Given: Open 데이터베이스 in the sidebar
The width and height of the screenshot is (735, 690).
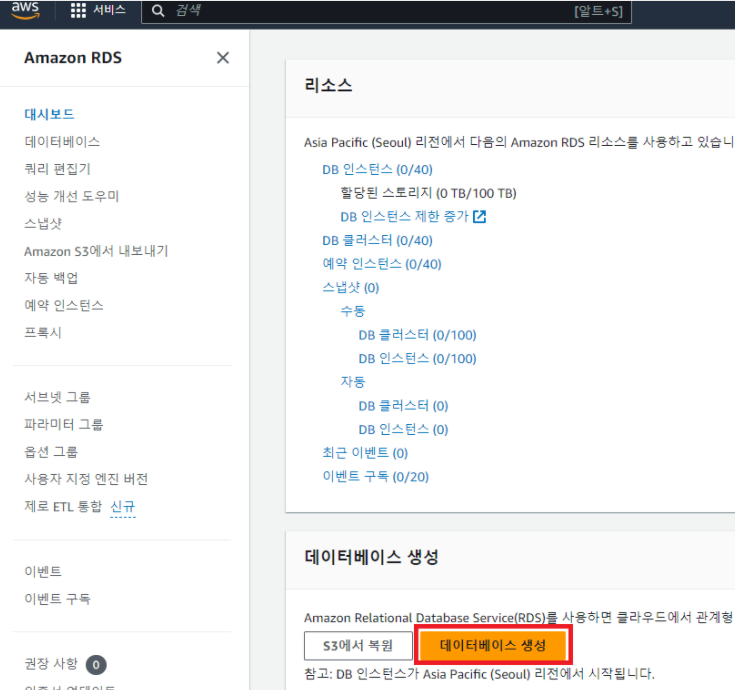Looking at the screenshot, I should [x=62, y=141].
